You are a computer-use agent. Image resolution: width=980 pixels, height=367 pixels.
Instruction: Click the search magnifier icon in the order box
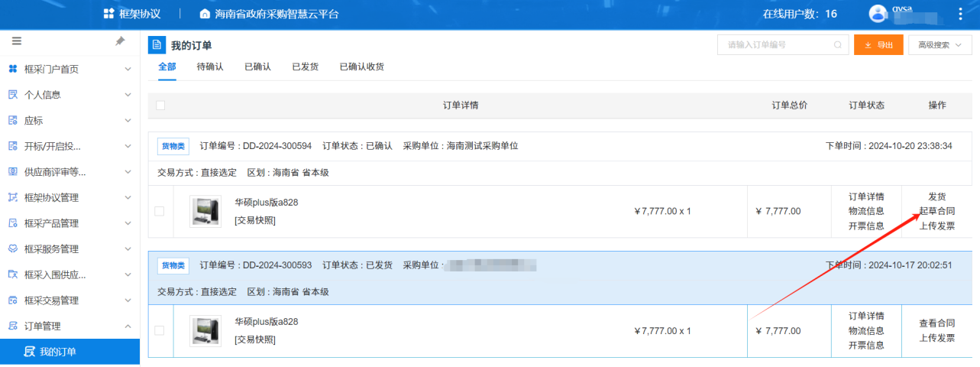point(838,45)
